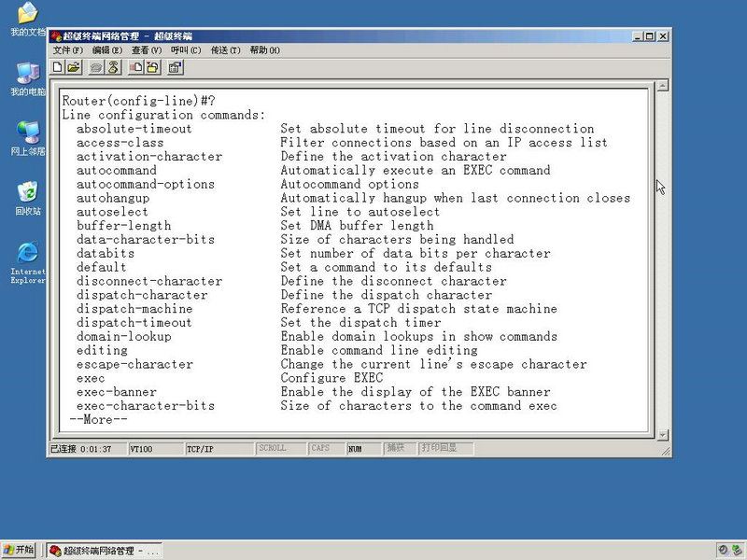
Task: Click the exec-banner command text
Action: pos(116,391)
